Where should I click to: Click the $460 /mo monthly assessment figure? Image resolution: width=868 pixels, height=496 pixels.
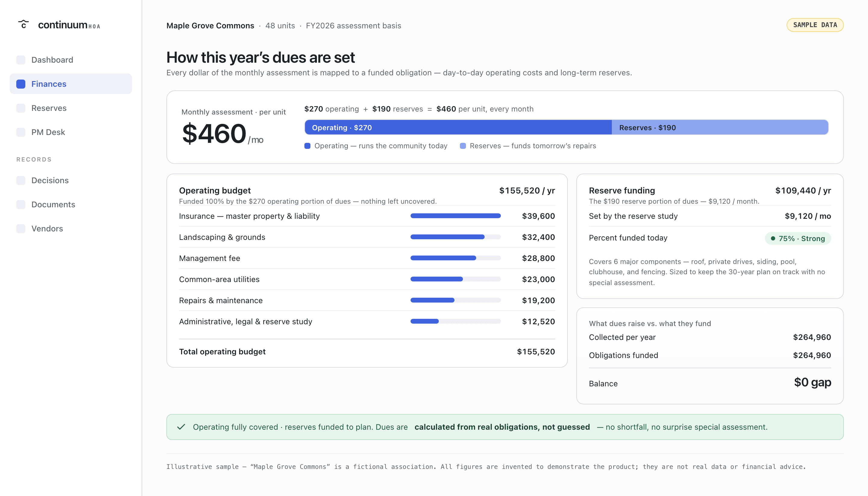pos(223,133)
